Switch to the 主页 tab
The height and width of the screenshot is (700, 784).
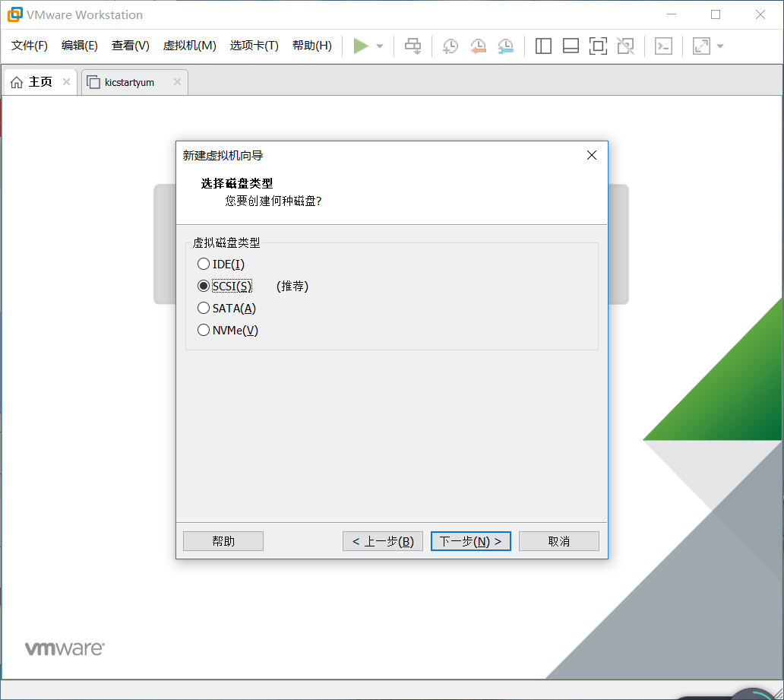pos(40,82)
